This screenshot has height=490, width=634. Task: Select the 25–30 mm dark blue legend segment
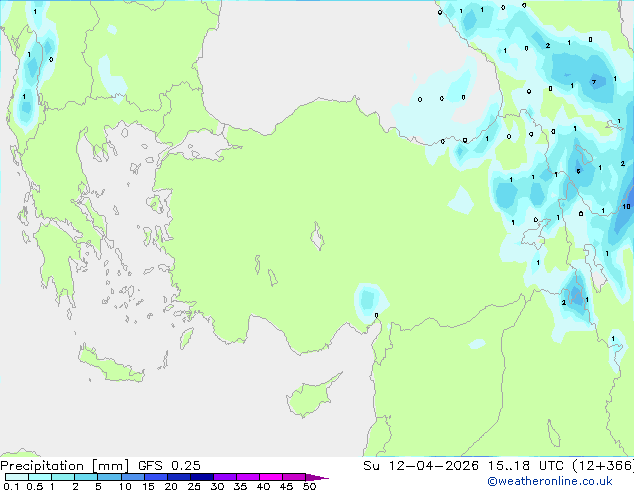click(x=203, y=477)
